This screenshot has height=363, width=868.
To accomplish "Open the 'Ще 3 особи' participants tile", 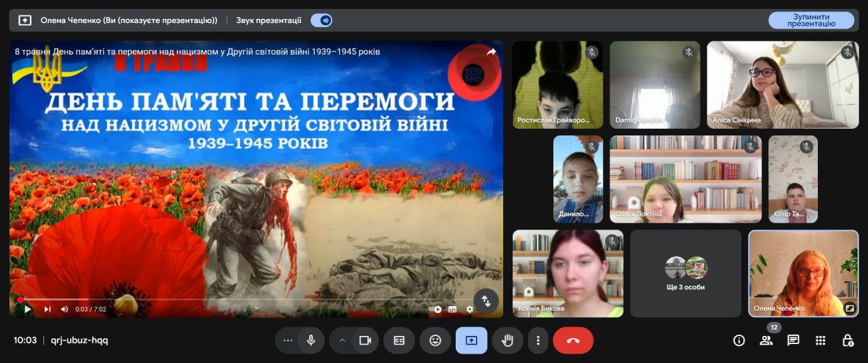I will 686,274.
